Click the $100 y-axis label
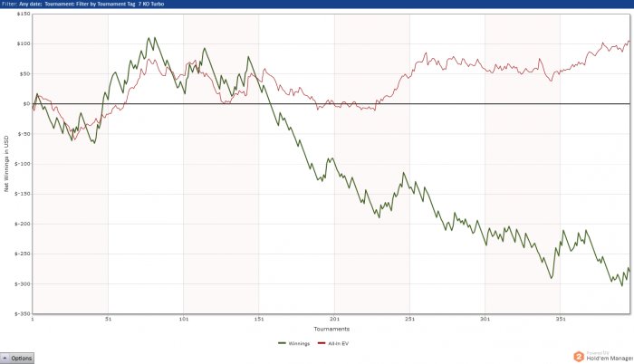This screenshot has width=634, height=364. (x=24, y=43)
